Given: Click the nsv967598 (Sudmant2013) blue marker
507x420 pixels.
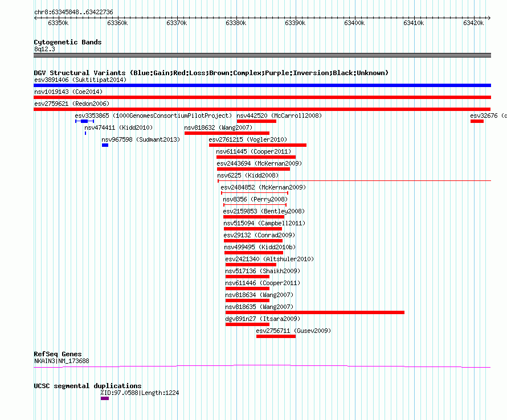Looking at the screenshot, I should [x=105, y=145].
